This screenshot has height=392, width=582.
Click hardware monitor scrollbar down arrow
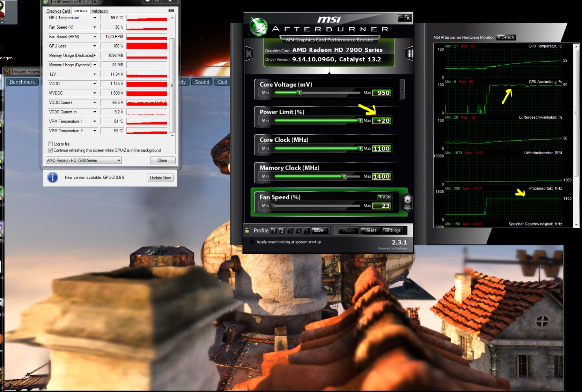576,225
